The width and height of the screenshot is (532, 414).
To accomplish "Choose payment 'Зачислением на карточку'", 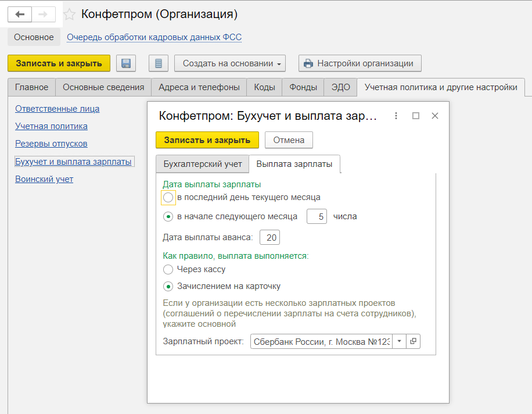I will [168, 287].
